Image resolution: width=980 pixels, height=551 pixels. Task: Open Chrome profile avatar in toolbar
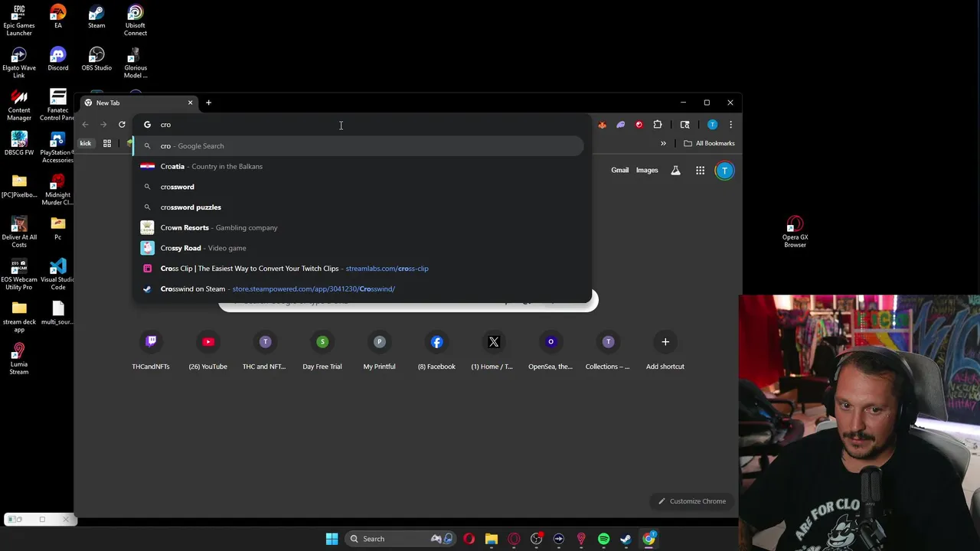[x=713, y=125]
